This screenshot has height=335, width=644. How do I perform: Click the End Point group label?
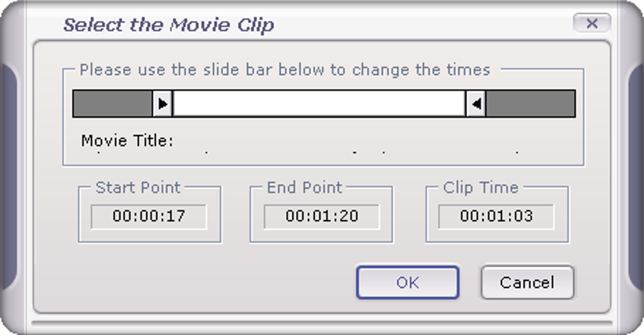[304, 187]
